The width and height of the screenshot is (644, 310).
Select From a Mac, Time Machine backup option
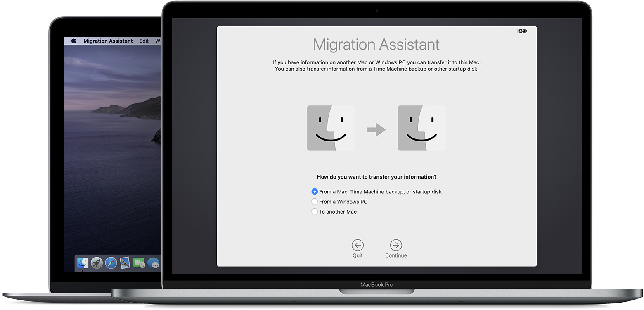(315, 192)
